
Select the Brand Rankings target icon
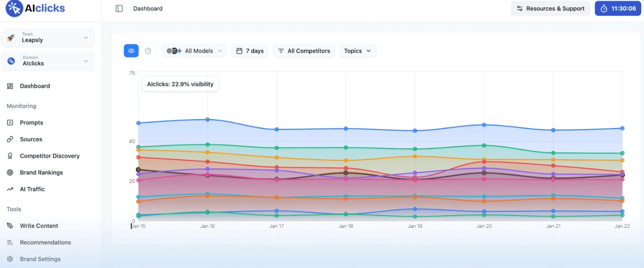10,173
